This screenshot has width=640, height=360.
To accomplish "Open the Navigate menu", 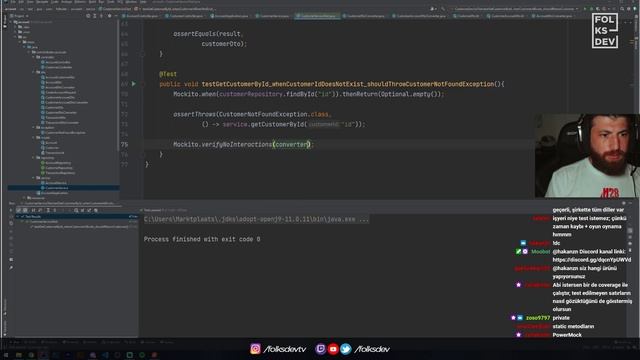I will tap(42, 2).
